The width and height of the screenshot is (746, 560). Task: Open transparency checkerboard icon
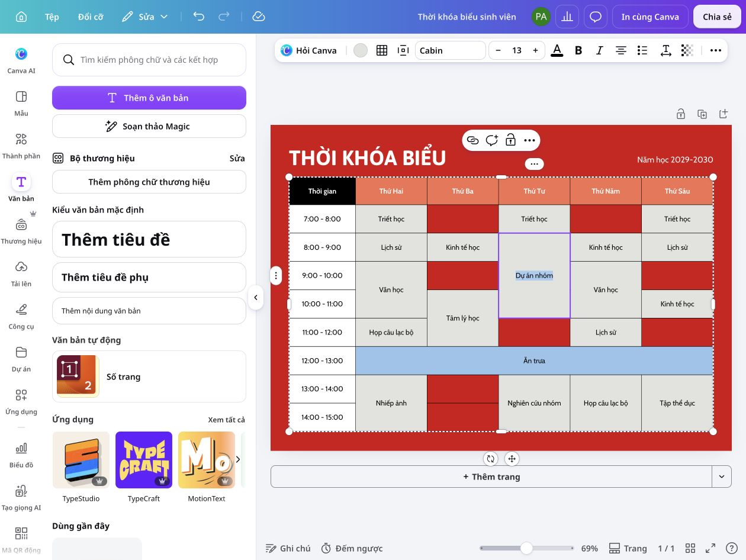tap(687, 50)
